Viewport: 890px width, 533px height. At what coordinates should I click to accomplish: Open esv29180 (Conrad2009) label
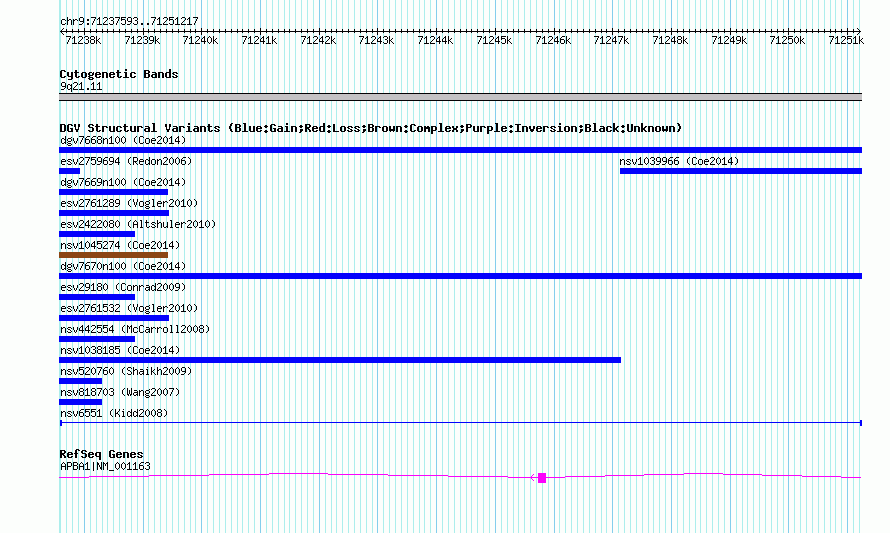[x=123, y=287]
